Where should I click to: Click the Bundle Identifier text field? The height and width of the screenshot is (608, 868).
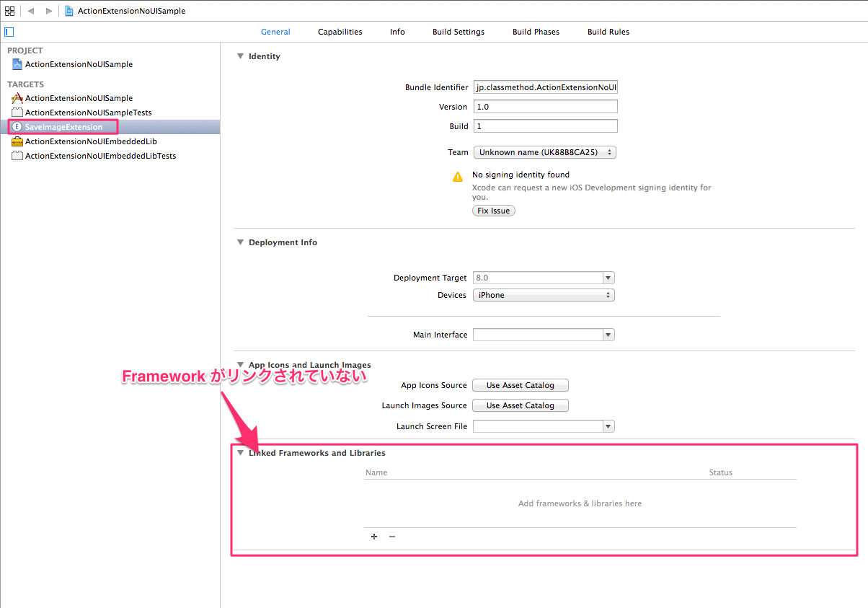click(x=545, y=87)
